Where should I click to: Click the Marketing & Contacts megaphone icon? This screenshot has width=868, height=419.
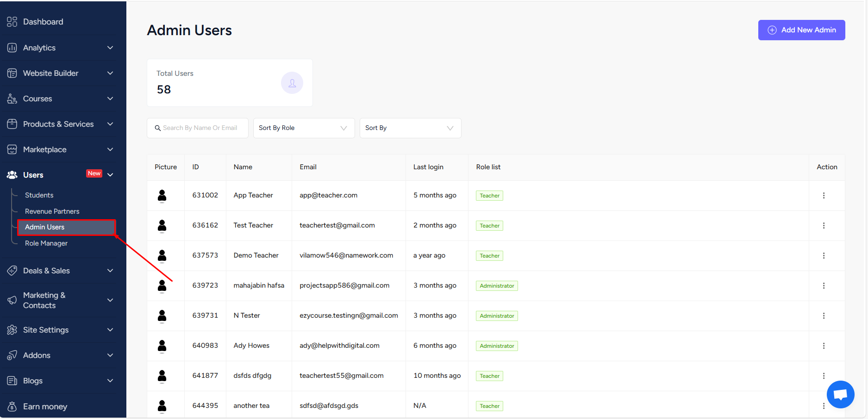click(x=12, y=300)
